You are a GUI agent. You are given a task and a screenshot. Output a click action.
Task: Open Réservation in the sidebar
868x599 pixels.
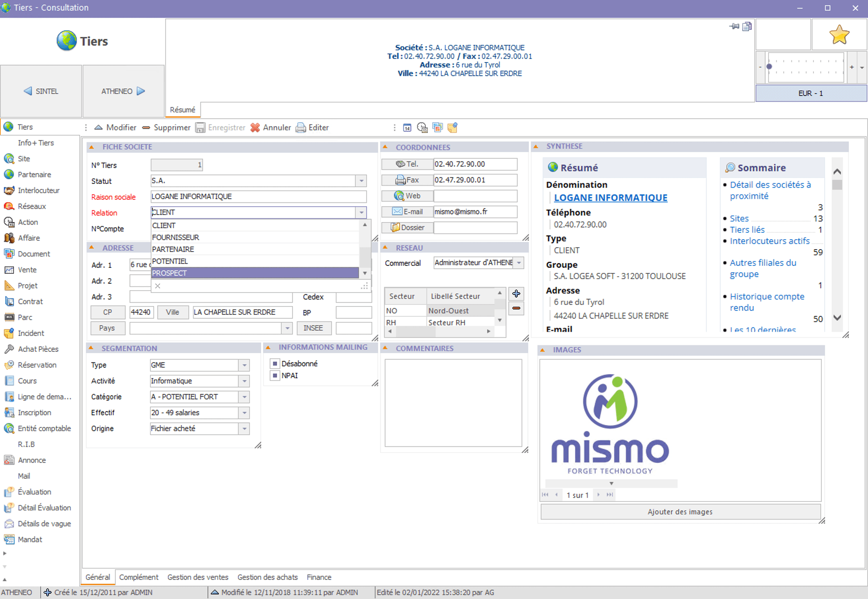(37, 365)
